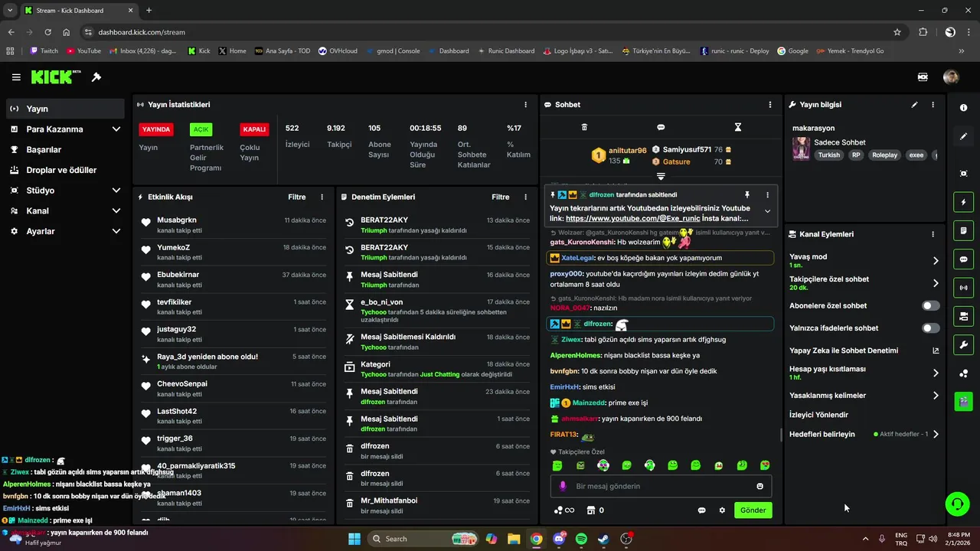
Task: Click the document icon in the right sidebar
Action: click(963, 230)
